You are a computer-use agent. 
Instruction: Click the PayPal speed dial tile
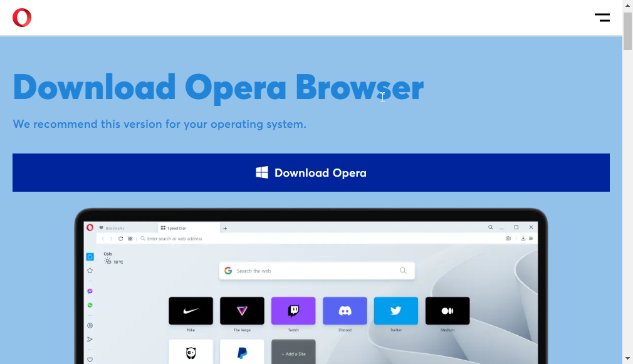click(x=242, y=352)
